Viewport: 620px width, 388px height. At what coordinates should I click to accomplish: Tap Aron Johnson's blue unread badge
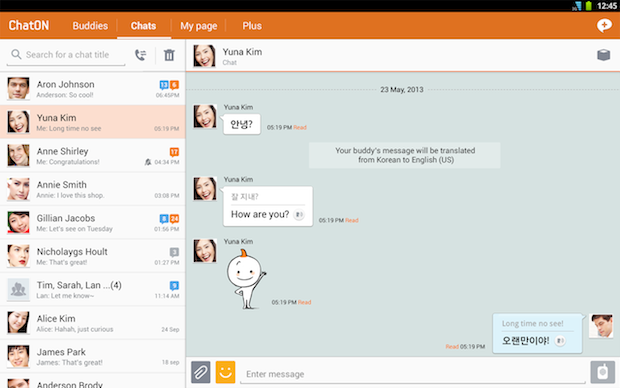(x=164, y=85)
